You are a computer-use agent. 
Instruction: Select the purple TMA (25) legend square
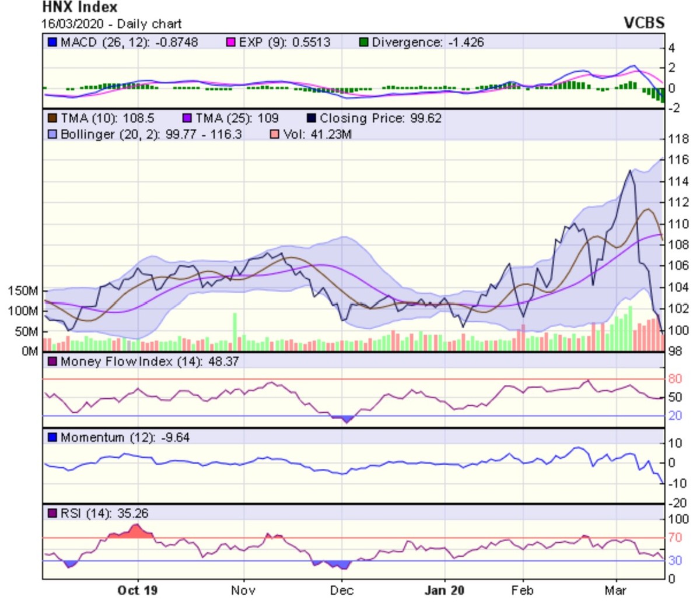[x=187, y=118]
